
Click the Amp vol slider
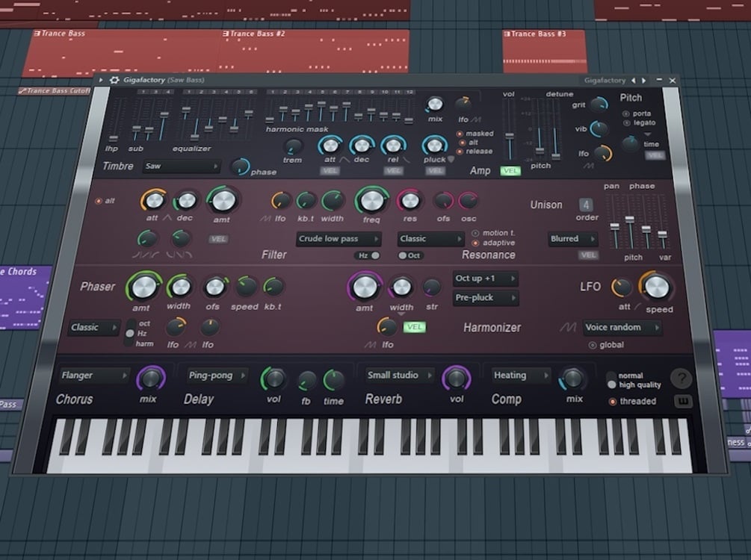click(x=509, y=130)
